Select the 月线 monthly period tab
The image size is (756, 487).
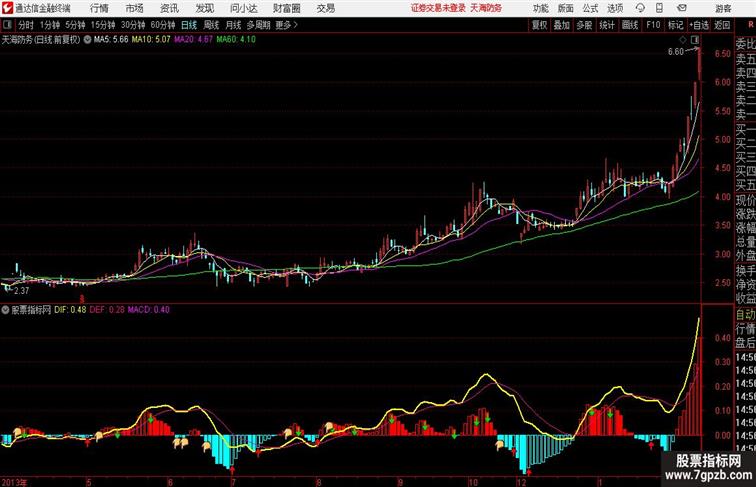(x=233, y=25)
